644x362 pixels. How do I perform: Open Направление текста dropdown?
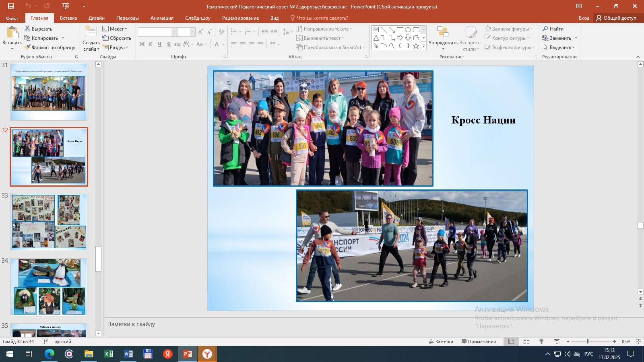click(x=324, y=29)
